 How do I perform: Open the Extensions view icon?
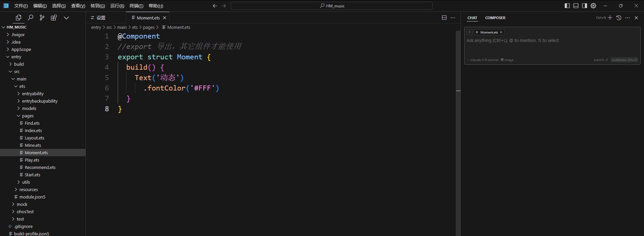(54, 18)
